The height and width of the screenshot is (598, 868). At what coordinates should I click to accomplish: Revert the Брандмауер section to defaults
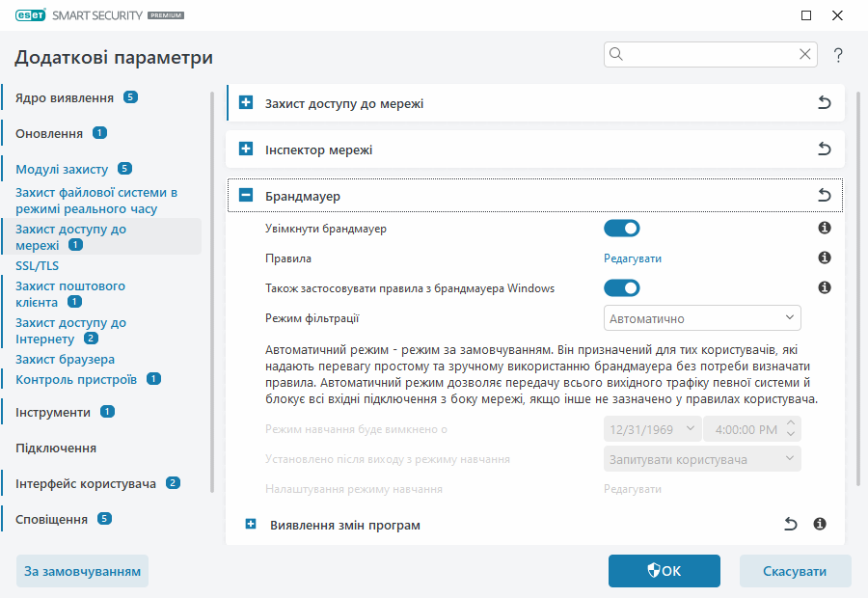pos(824,196)
